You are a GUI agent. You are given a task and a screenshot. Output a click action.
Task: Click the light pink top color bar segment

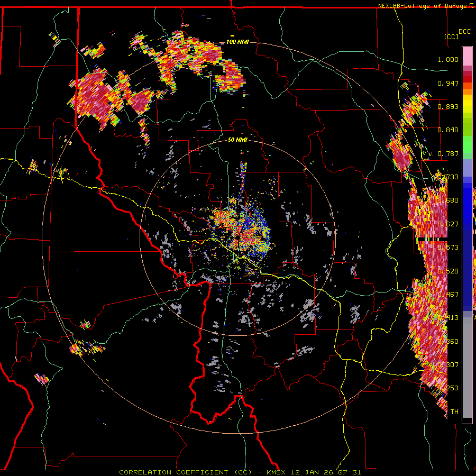click(467, 57)
